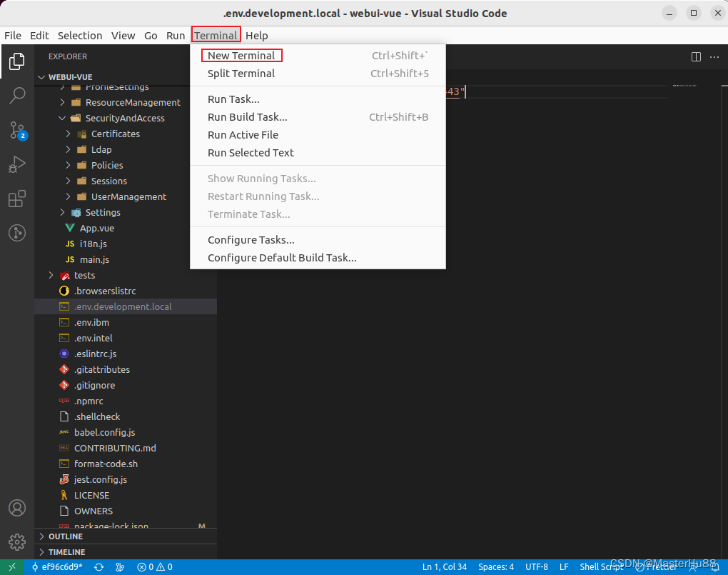Open the Source Control icon showing 2 changes
Viewport: 728px width, 575px height.
(x=16, y=130)
